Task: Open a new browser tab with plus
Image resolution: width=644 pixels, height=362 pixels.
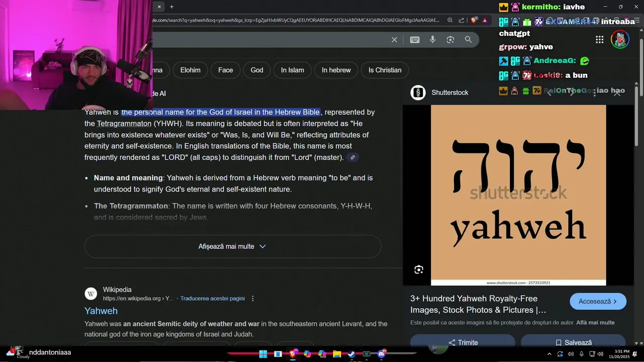Action: pyautogui.click(x=172, y=7)
